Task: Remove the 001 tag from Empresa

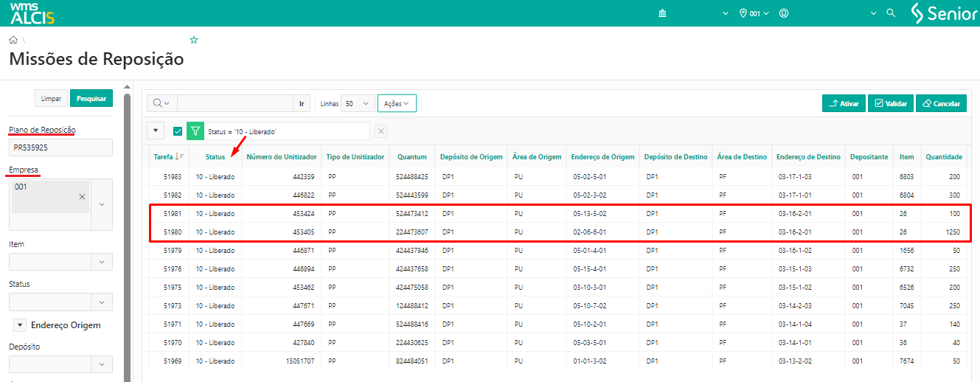Action: point(82,196)
